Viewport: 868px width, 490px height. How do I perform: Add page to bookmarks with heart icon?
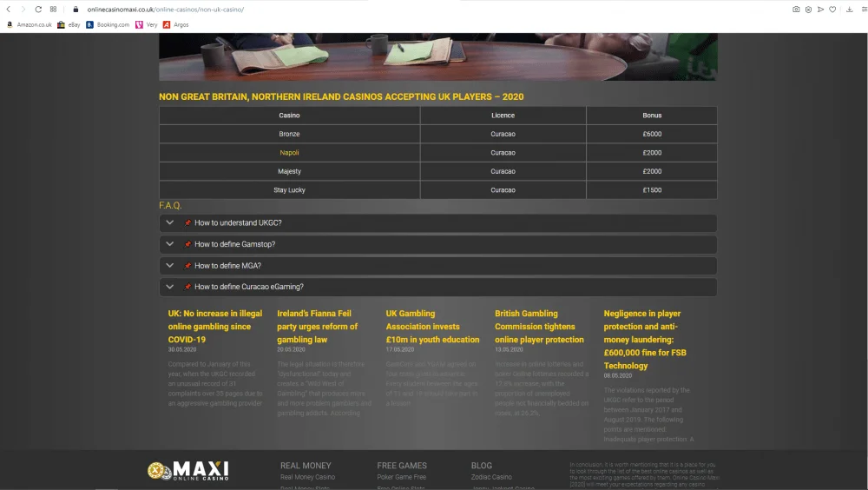tap(832, 10)
